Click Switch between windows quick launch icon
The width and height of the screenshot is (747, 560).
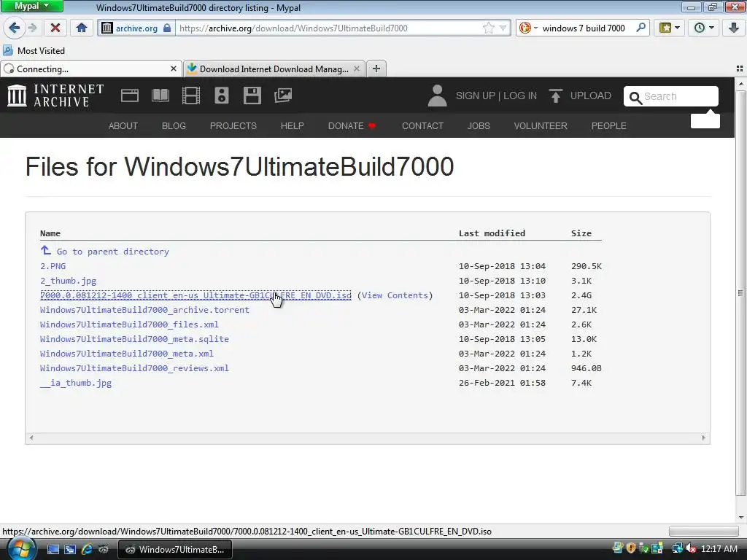(x=69, y=550)
